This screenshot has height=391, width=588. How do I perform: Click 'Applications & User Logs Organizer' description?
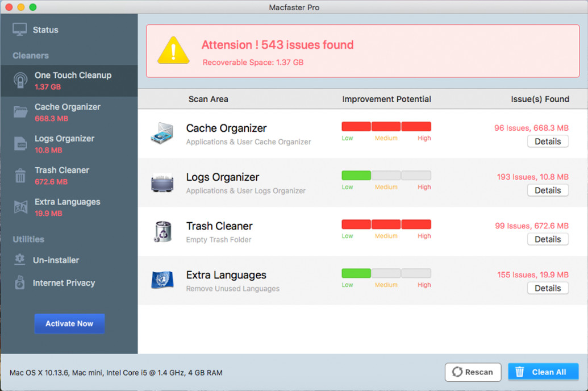245,190
